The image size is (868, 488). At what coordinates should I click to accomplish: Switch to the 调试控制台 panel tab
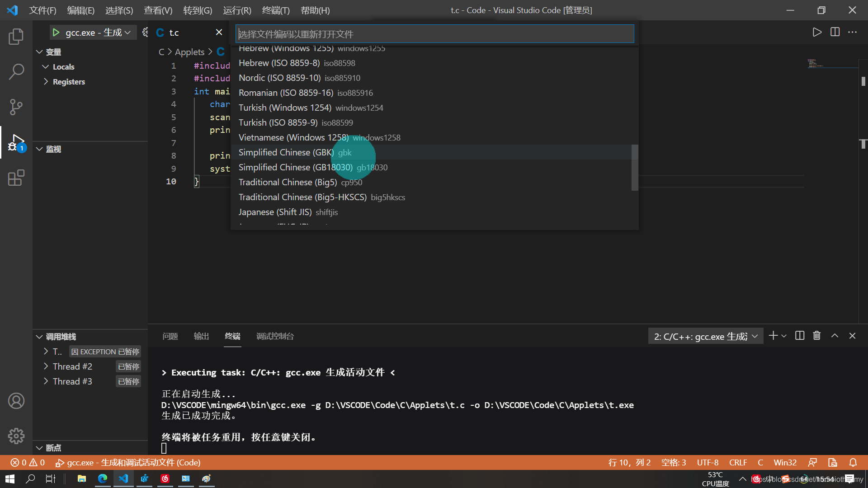tap(275, 336)
